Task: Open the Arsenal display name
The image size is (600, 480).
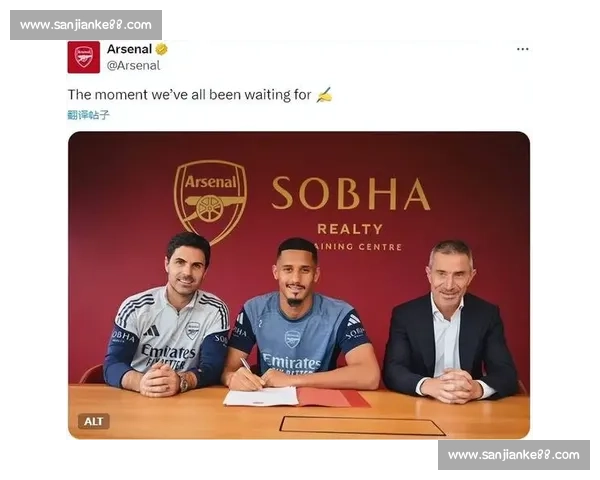Action: (129, 49)
